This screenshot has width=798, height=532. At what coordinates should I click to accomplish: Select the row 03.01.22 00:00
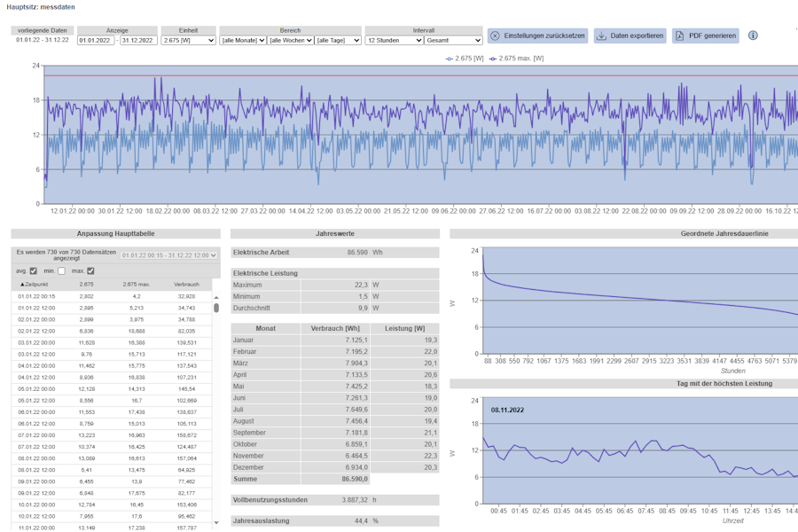112,342
